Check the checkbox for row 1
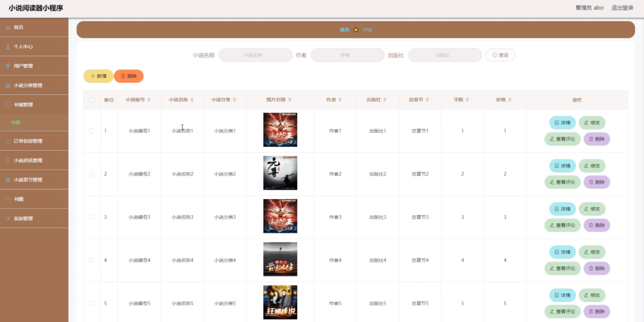 click(x=92, y=131)
